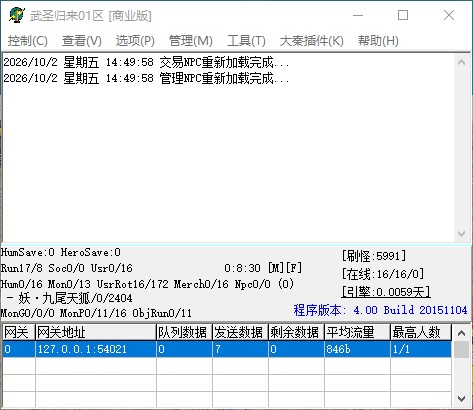Screen dimensions: 473x410
Task: Click the [刷怪:5991] label
Action: pyautogui.click(x=374, y=256)
